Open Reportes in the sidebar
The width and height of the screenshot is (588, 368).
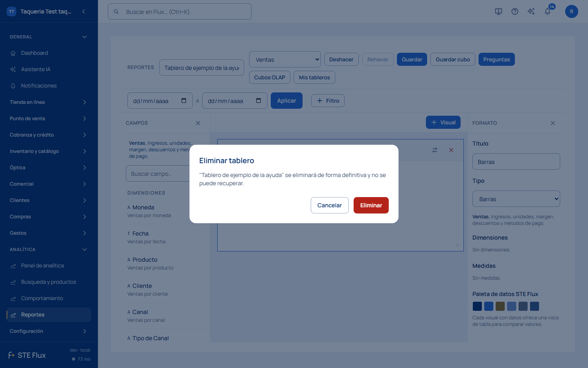point(49,315)
